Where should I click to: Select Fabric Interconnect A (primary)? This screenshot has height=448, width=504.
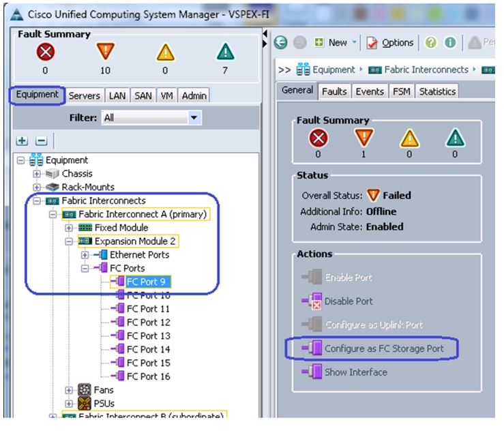coord(143,214)
